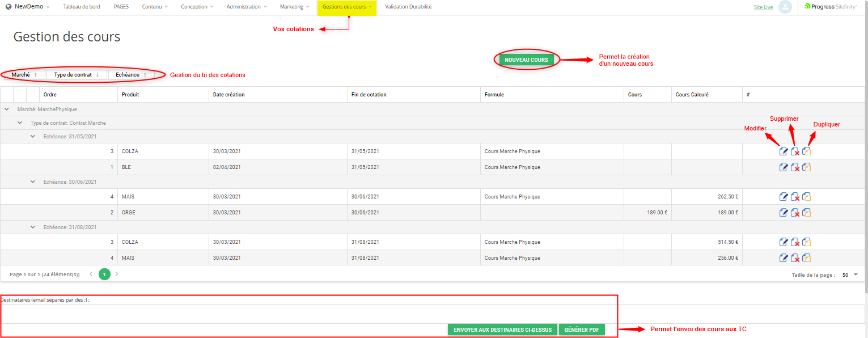Open the Site Live link
The width and height of the screenshot is (868, 338).
tap(763, 7)
